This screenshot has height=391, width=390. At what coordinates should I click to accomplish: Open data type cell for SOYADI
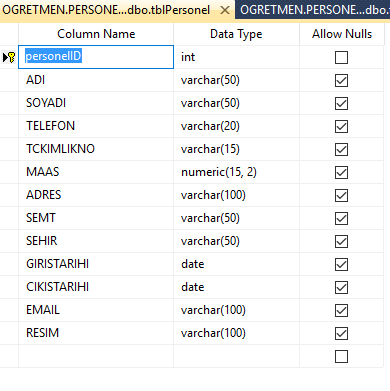(236, 103)
